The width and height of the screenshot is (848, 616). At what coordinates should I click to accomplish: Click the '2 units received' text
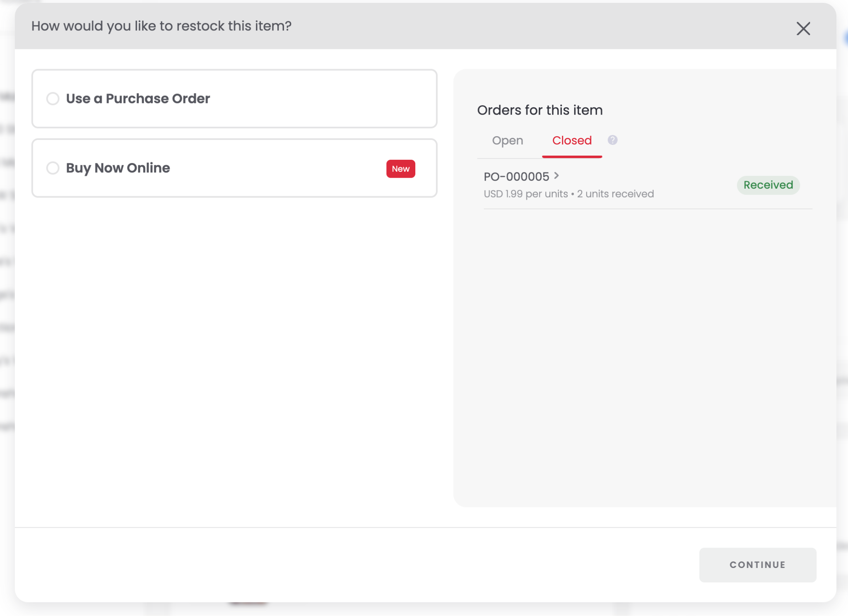click(x=615, y=194)
